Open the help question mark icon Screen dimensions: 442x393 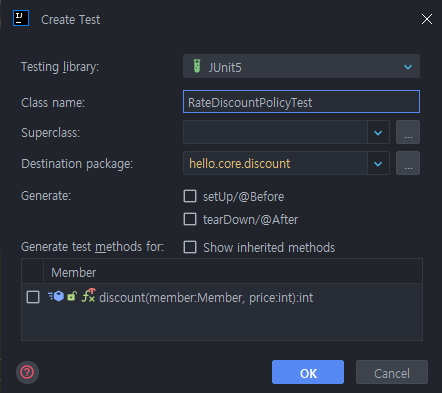27,372
